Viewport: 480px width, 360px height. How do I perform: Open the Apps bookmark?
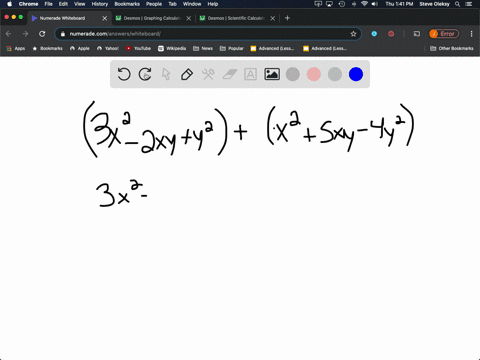tap(16, 48)
